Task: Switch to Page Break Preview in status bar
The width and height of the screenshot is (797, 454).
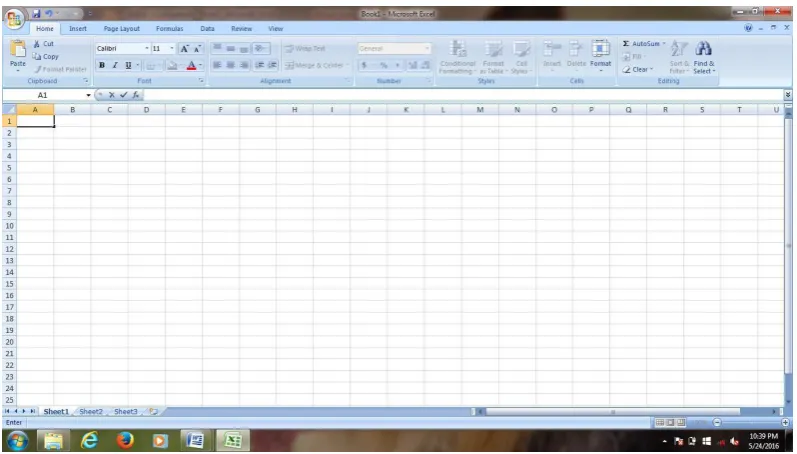Action: point(681,422)
